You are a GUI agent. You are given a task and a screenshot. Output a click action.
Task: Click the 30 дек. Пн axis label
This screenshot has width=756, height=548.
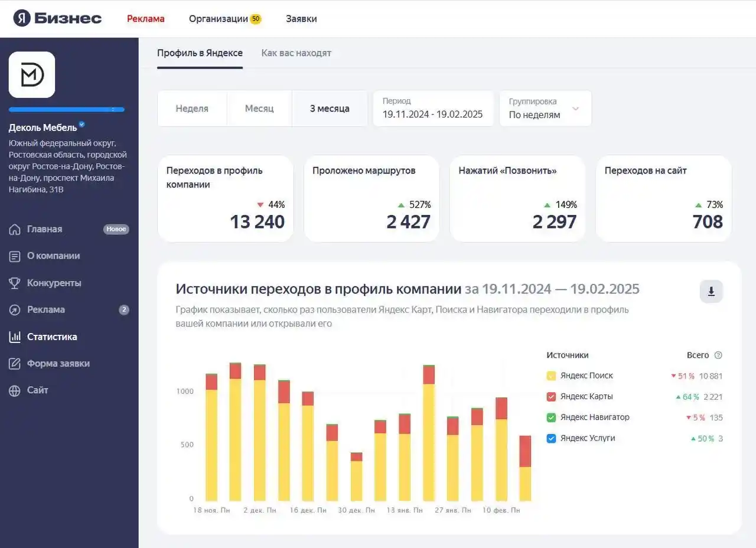click(356, 510)
